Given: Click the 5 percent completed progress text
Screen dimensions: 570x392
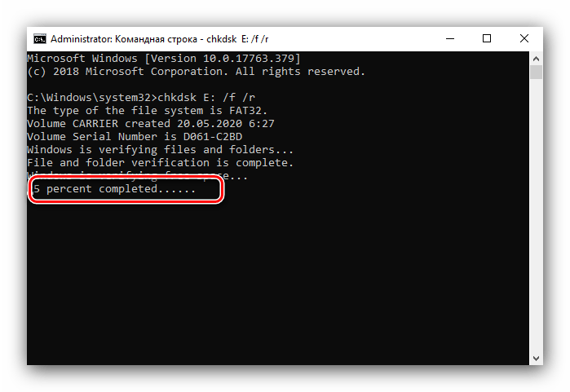Looking at the screenshot, I should [x=114, y=189].
